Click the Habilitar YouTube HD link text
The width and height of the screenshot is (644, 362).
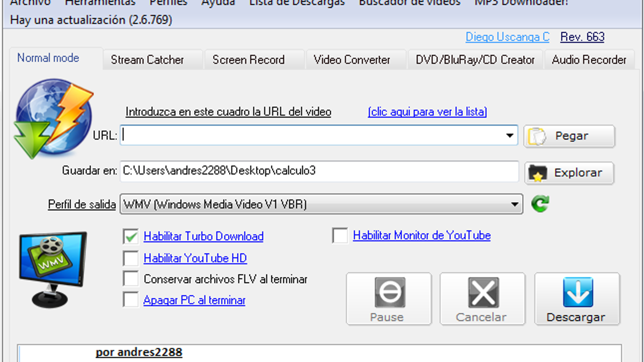point(195,258)
